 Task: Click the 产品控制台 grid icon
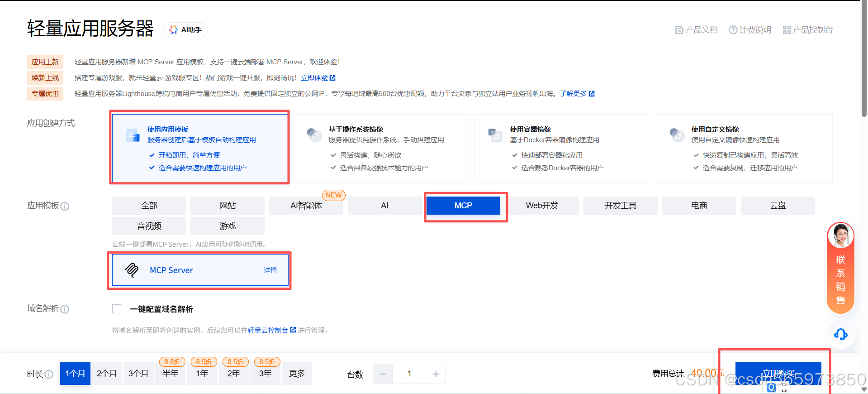pos(787,30)
